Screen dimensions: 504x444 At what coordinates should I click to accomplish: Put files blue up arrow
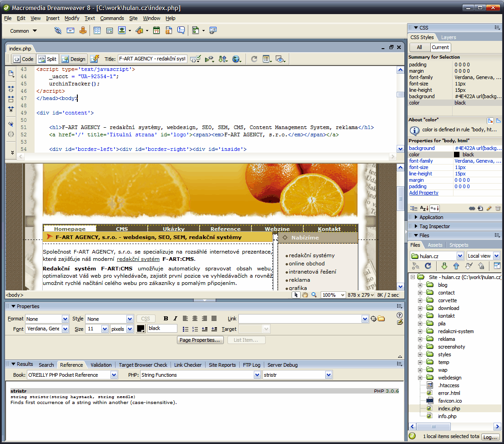pyautogui.click(x=456, y=266)
